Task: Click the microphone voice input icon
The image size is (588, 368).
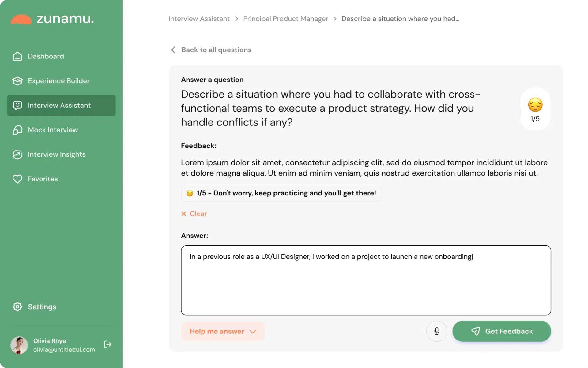Action: [436, 331]
